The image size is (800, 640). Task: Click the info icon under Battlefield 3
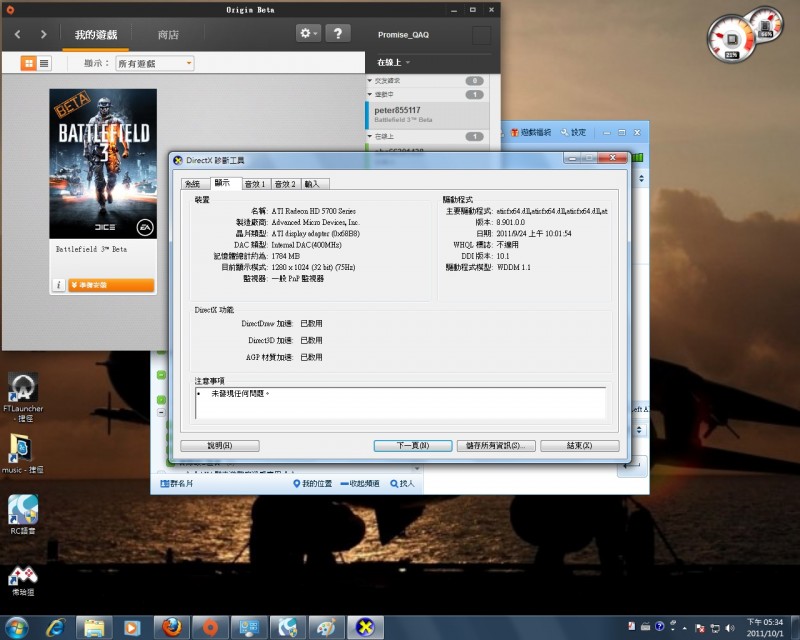pyautogui.click(x=59, y=285)
